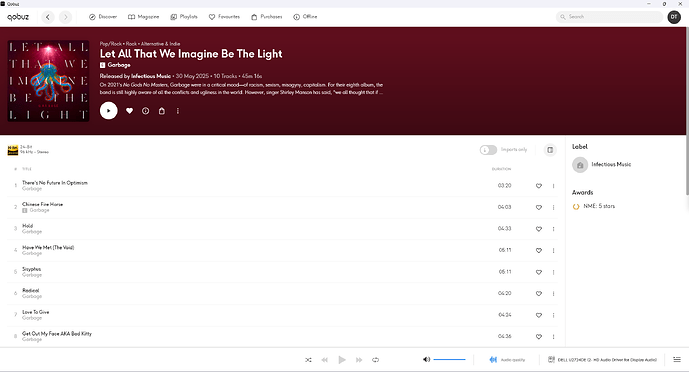Open the Pop/Rock genre link
The width and height of the screenshot is (689, 372).
click(x=110, y=44)
